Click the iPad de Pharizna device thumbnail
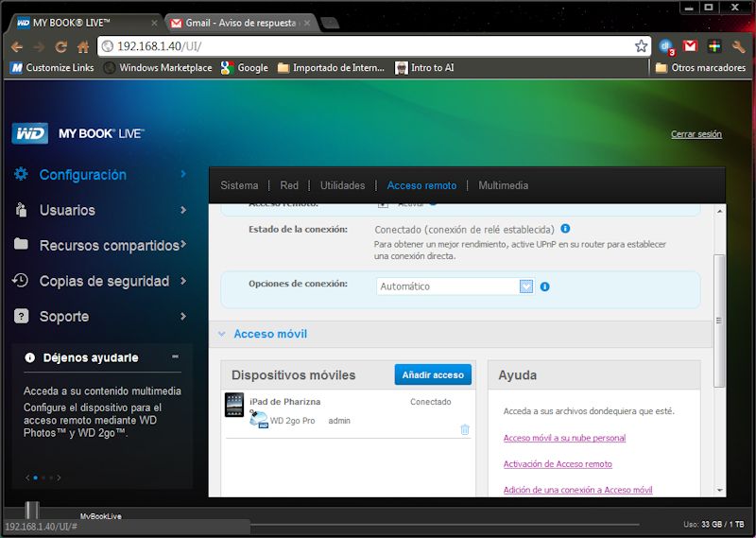The width and height of the screenshot is (756, 538). point(234,405)
